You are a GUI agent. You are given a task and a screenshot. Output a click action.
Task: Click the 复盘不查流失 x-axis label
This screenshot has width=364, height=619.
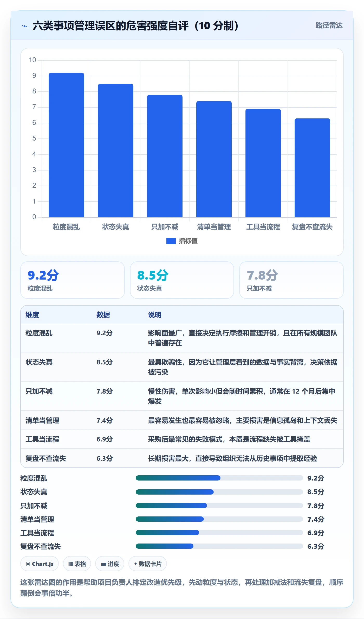[312, 227]
